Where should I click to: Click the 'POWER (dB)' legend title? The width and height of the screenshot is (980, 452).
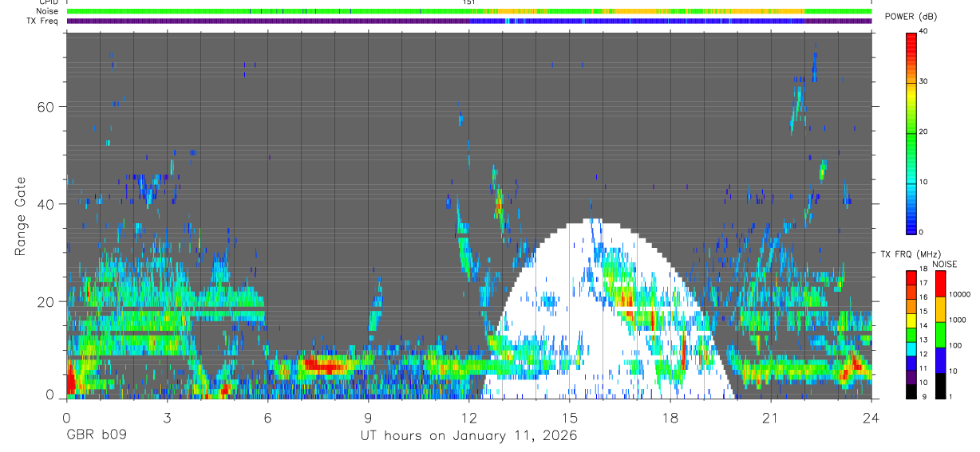911,17
